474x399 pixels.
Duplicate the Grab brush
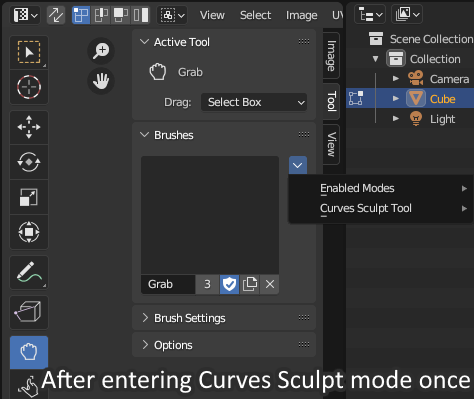point(250,284)
